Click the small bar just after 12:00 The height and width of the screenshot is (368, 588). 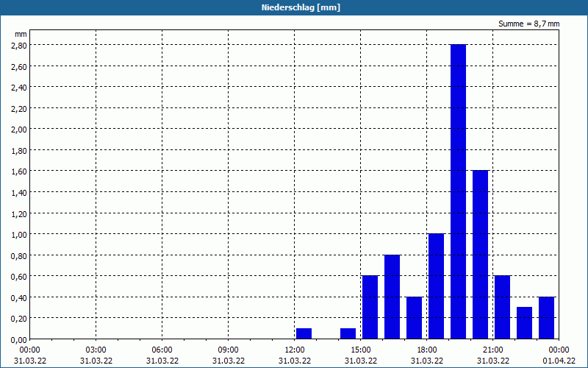304,333
